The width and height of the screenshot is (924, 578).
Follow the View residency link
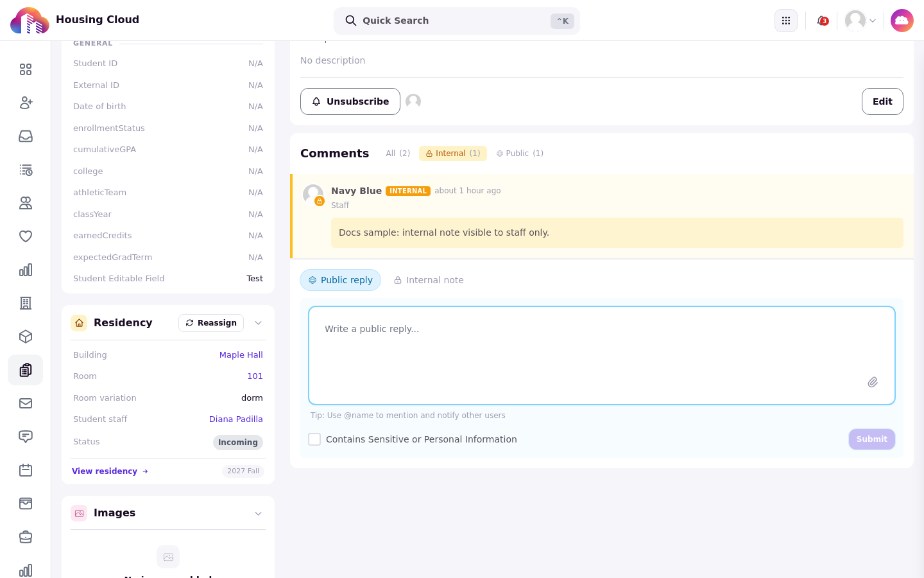coord(110,471)
